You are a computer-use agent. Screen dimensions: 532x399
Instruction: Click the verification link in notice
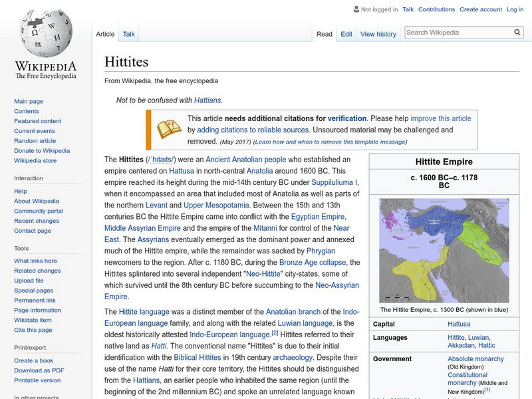(x=346, y=118)
